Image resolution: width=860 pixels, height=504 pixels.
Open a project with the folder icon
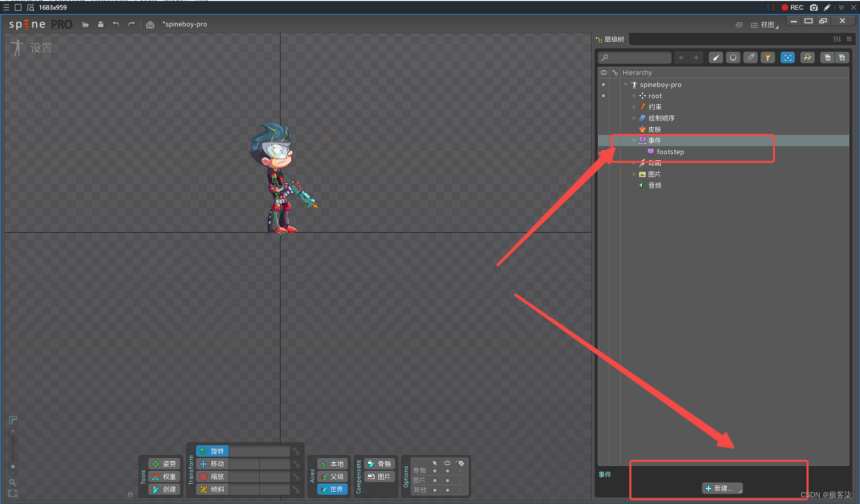[86, 24]
